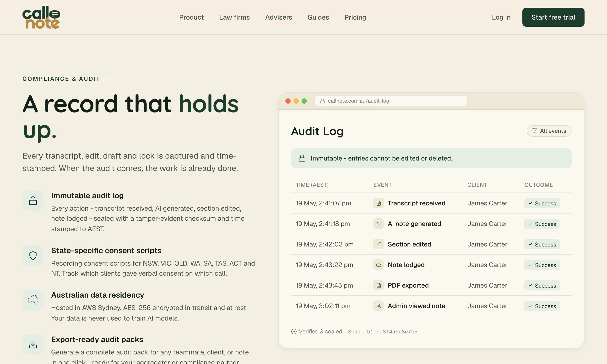Image resolution: width=607 pixels, height=364 pixels.
Task: Click the Note lodged cloud icon
Action: 379,265
